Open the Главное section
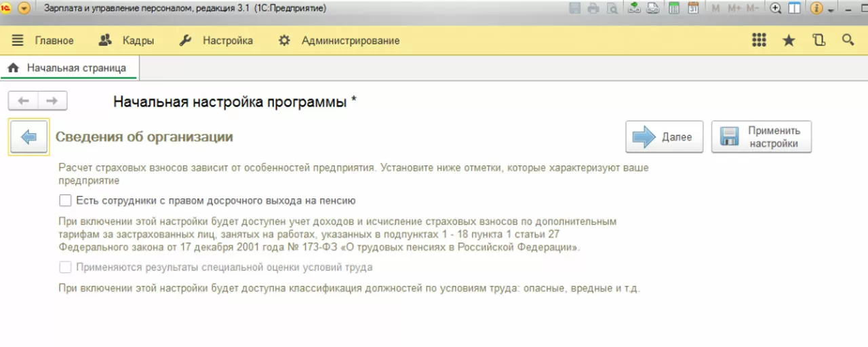Viewport: 868px width, 347px height. pos(54,41)
